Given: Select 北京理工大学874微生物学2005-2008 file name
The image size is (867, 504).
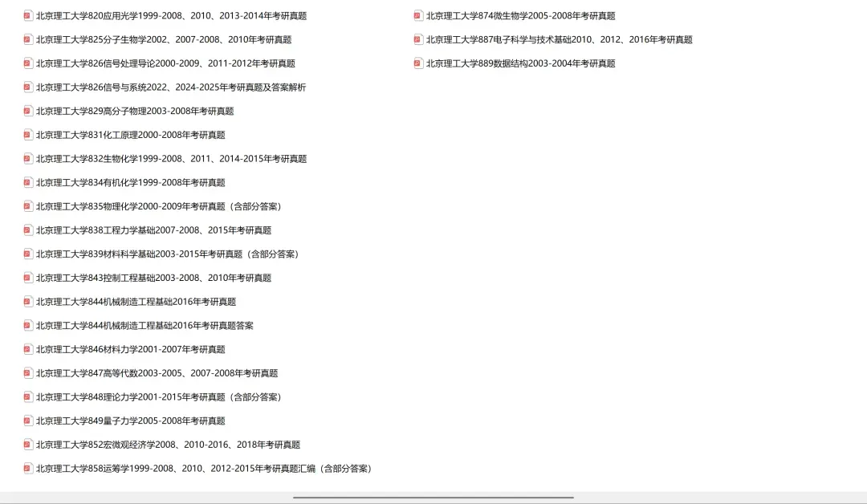Looking at the screenshot, I should pyautogui.click(x=521, y=16).
